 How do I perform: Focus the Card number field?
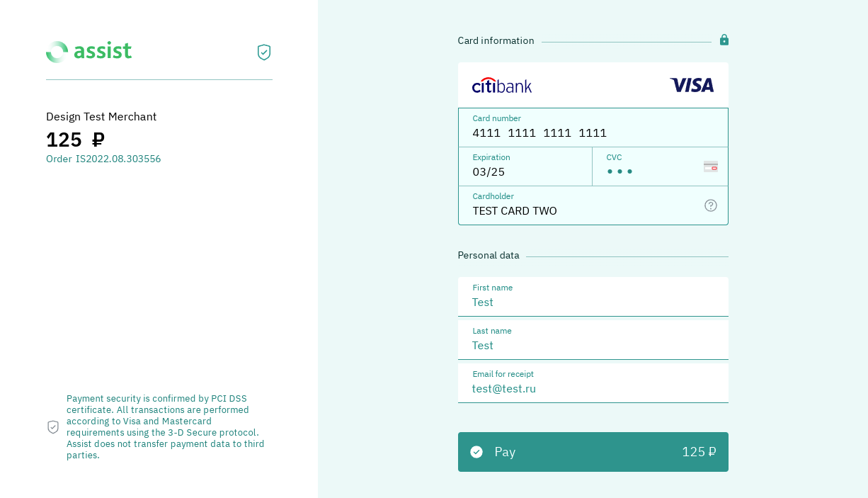tap(593, 132)
